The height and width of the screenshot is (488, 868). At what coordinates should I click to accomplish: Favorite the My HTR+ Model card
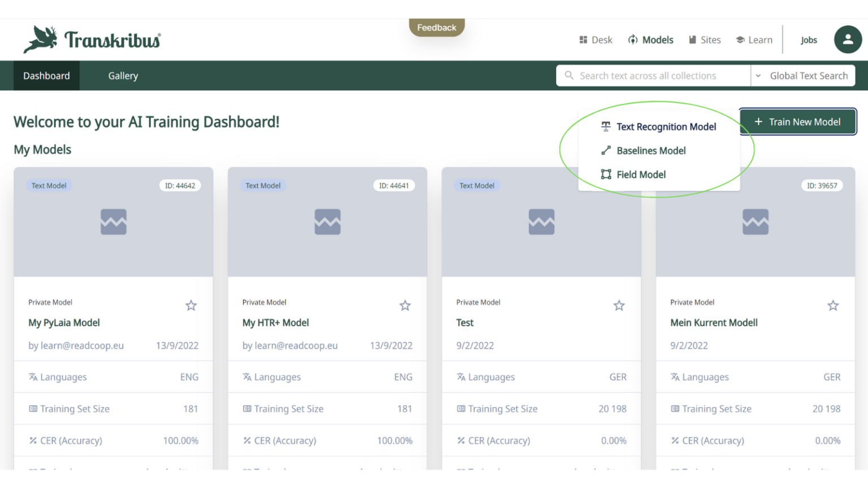405,305
